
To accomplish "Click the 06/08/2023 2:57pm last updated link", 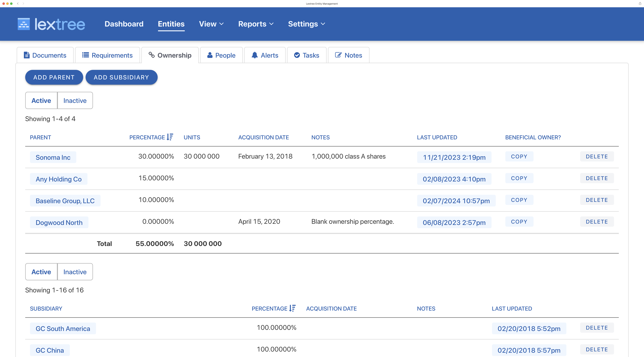I will click(454, 222).
